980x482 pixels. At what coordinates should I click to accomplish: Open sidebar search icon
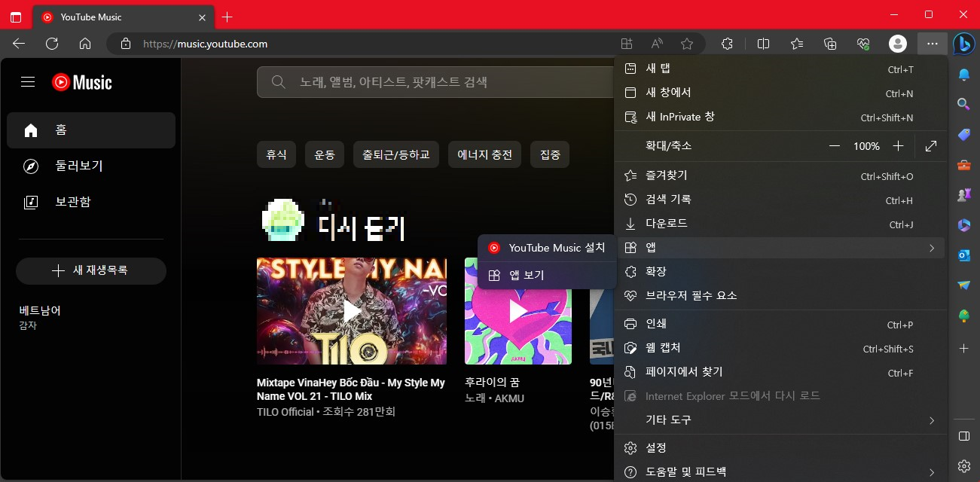(x=963, y=104)
